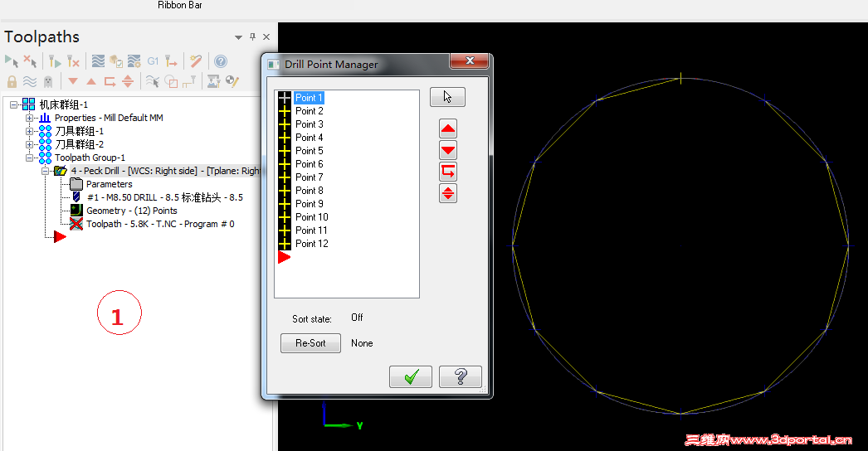Open machine simulation icon
Screen dimensions: 868x451
[x=213, y=81]
